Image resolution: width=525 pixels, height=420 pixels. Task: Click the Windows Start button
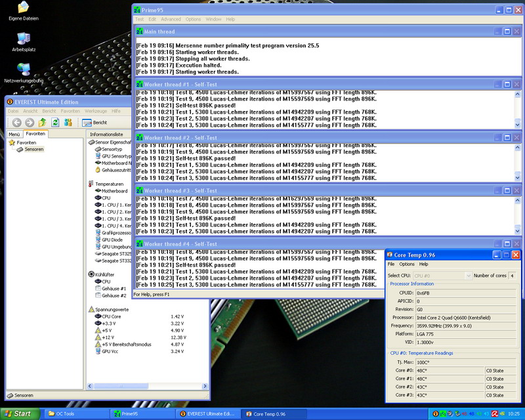pyautogui.click(x=18, y=413)
